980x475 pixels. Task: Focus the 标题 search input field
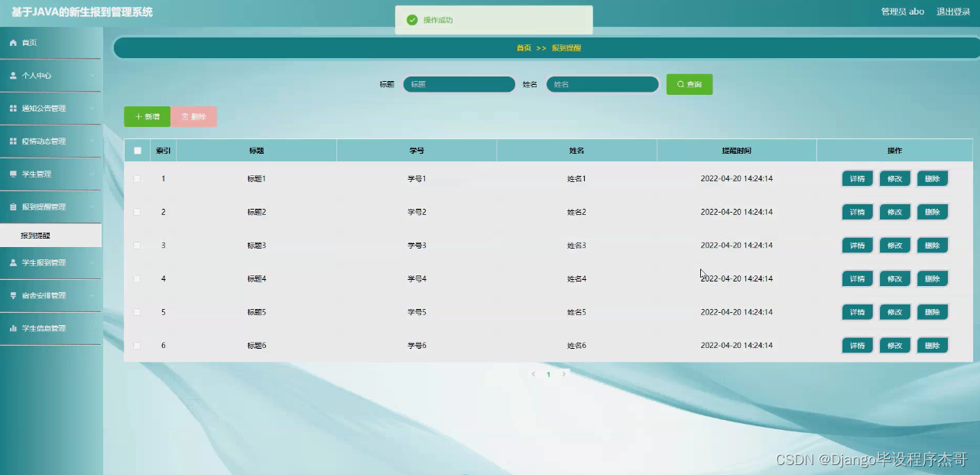click(459, 84)
